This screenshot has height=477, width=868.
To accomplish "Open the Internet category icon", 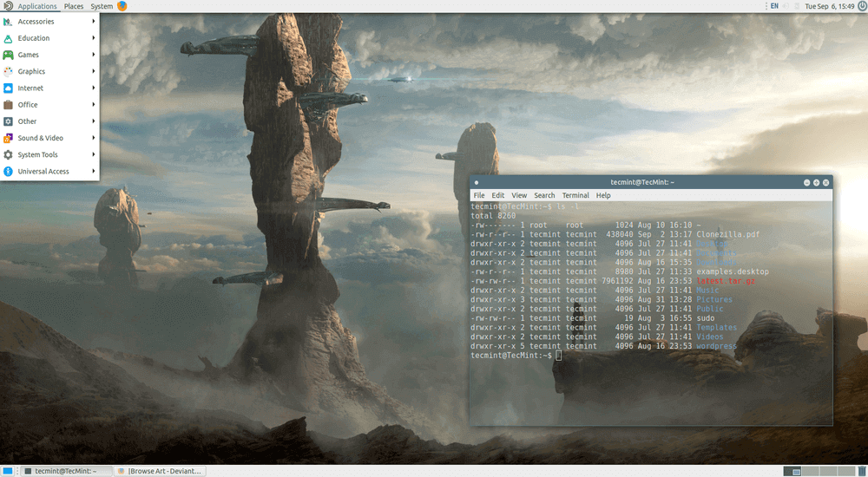I will pos(8,88).
